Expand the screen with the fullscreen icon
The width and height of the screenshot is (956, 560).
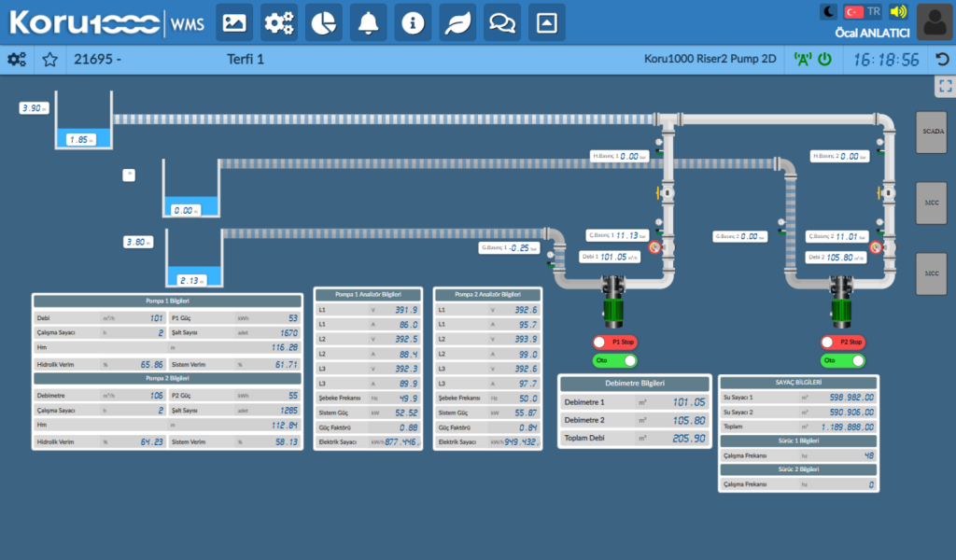point(945,86)
